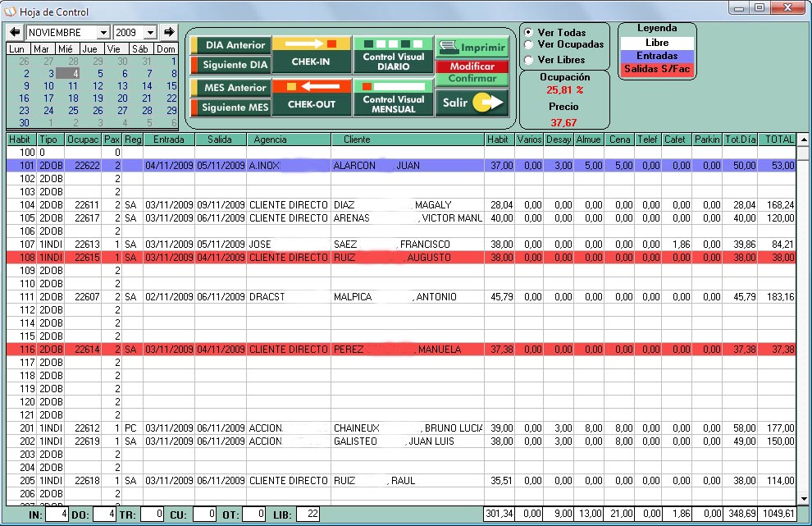Click the Tipo column header
This screenshot has height=526, width=812.
point(50,140)
